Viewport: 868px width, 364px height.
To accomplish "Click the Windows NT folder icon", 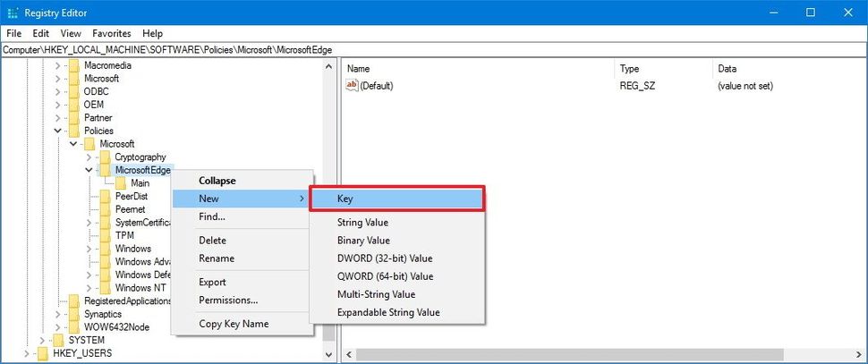I will 105,288.
